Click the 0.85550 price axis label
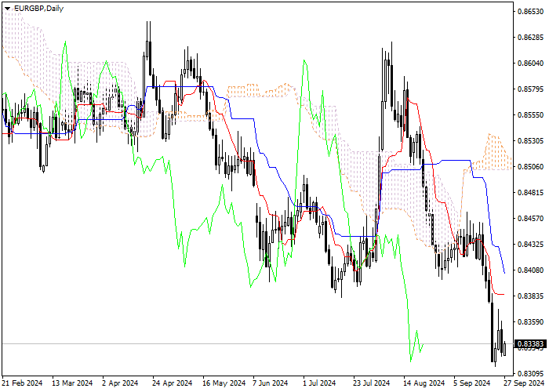Image resolution: width=549 pixels, height=392 pixels. tap(530, 114)
